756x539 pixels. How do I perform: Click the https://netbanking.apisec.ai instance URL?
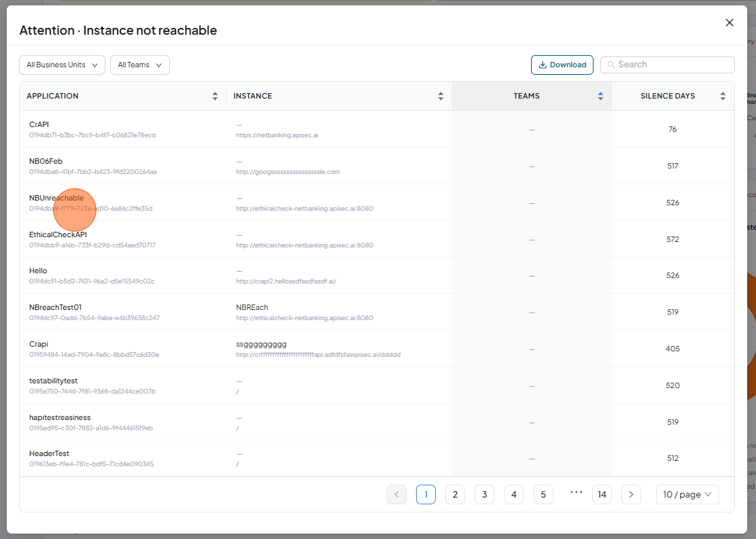tap(277, 135)
